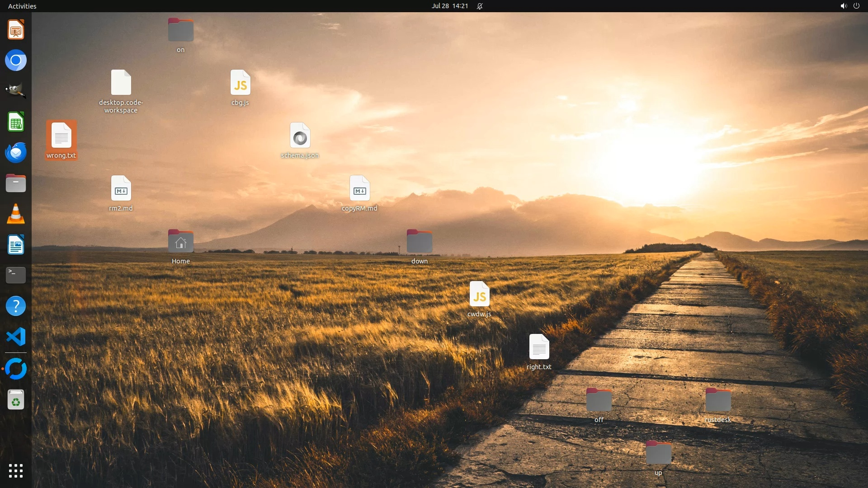868x488 pixels.
Task: Click the volume icon in the top bar
Action: [x=843, y=6]
